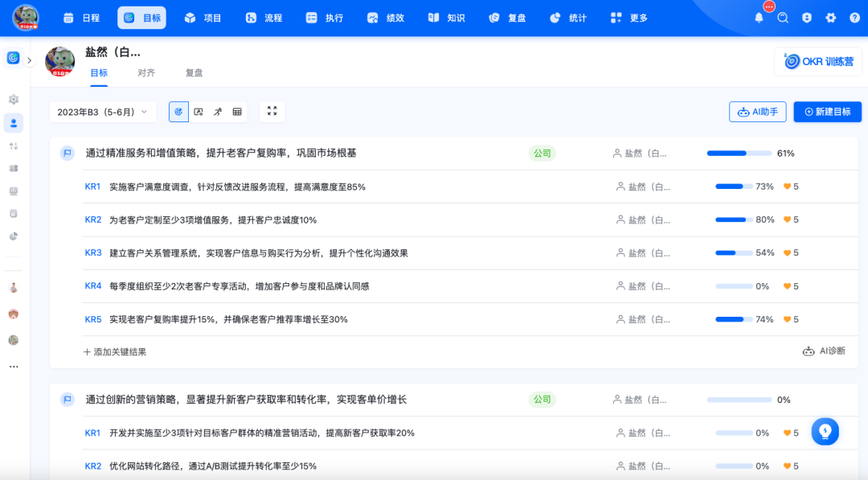Click the team group sidebar icon

[x=14, y=168]
